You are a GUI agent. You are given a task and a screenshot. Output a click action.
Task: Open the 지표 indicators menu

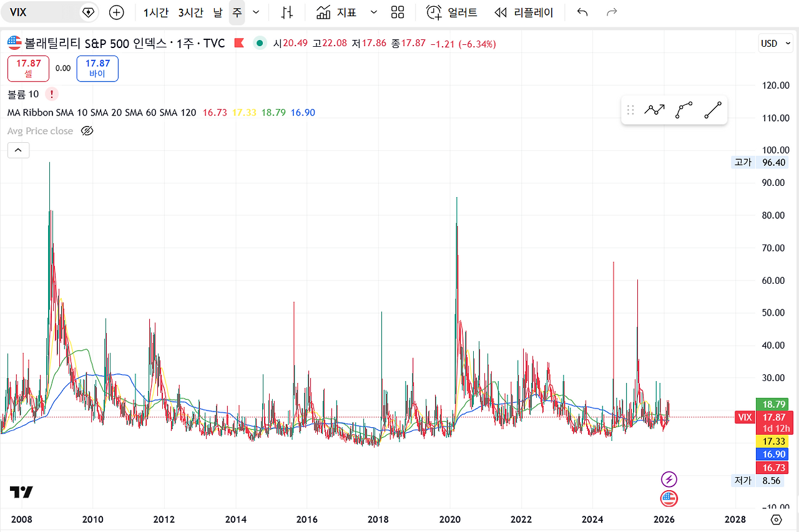[336, 12]
